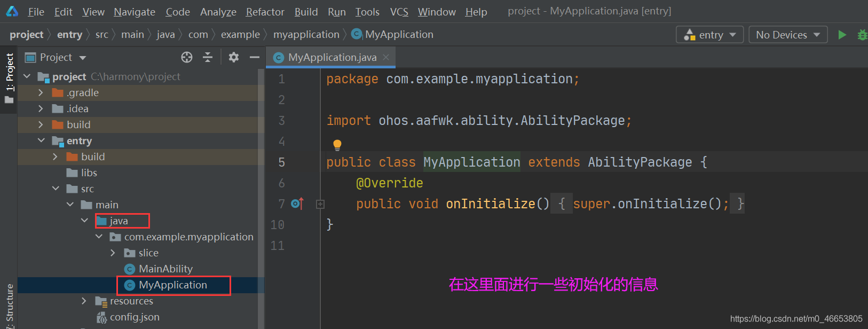Click the DevEco Studio logo icon
868x329 pixels.
point(12,11)
